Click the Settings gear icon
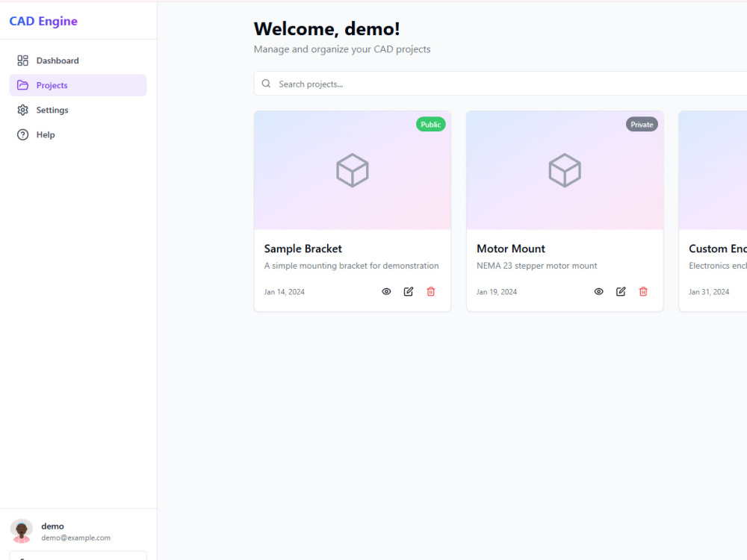 click(x=22, y=110)
